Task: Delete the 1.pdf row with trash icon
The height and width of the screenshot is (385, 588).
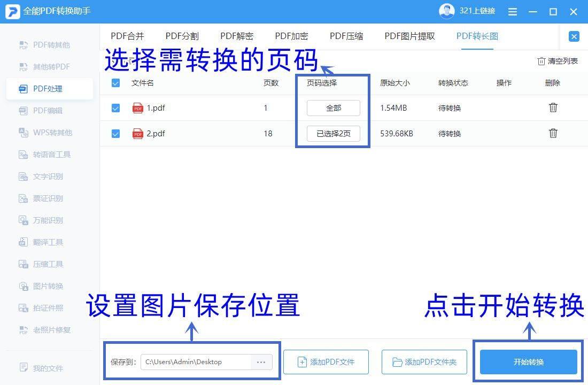Action: coord(553,107)
